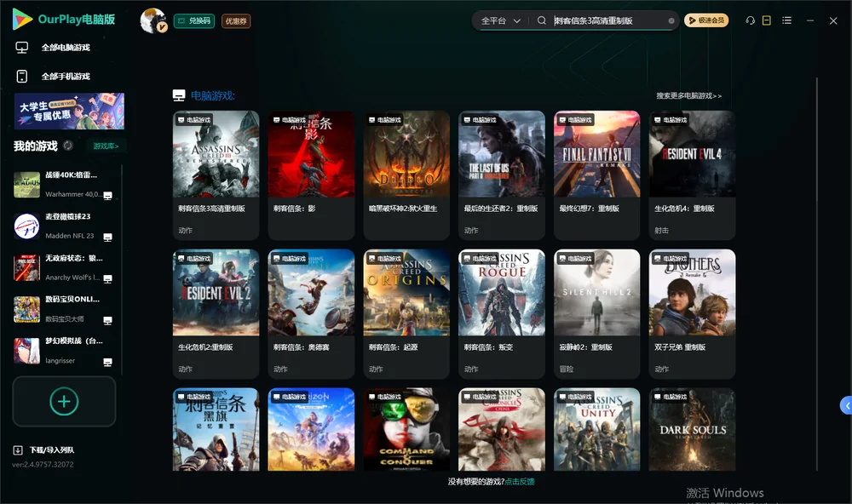852x504 pixels.
Task: Open the user avatar profile
Action: pos(153,20)
